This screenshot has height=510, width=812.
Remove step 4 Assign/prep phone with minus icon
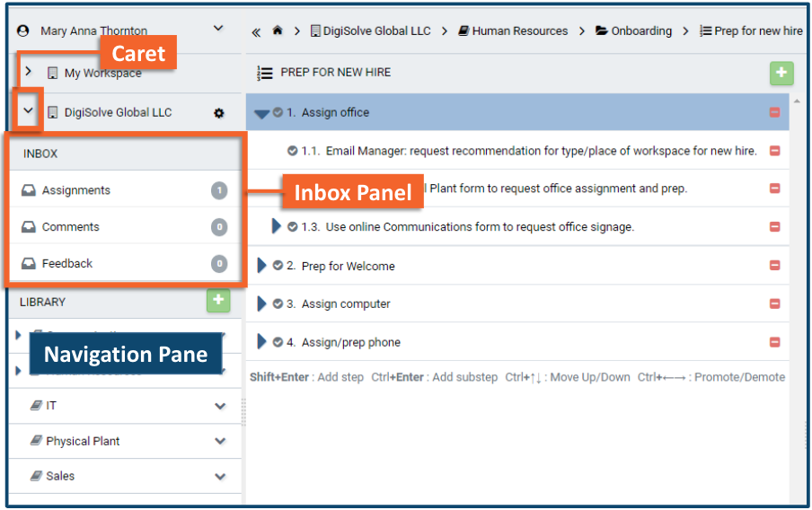tap(774, 342)
